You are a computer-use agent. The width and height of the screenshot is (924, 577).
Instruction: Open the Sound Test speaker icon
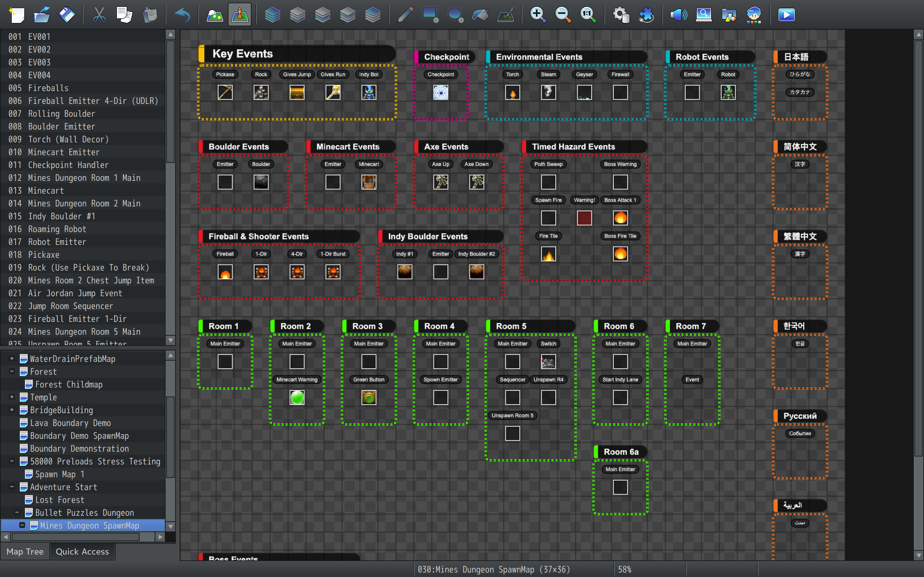coord(679,15)
